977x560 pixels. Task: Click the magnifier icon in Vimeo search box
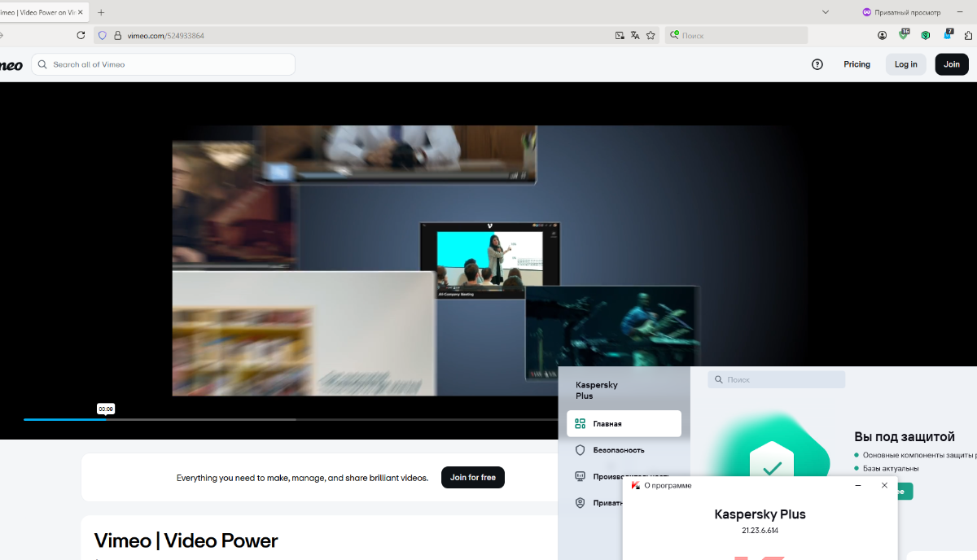coord(43,64)
